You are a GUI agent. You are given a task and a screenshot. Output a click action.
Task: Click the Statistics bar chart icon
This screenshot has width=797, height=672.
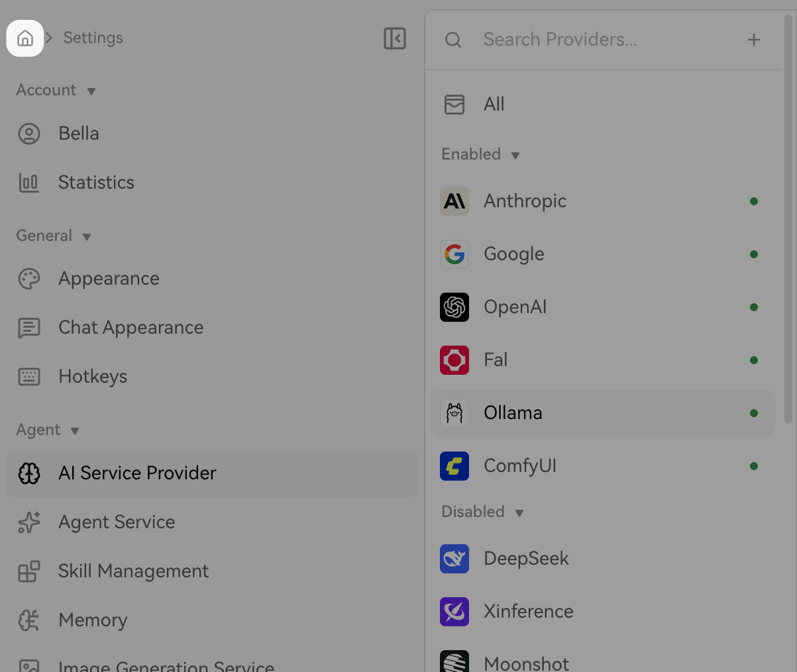tap(28, 182)
